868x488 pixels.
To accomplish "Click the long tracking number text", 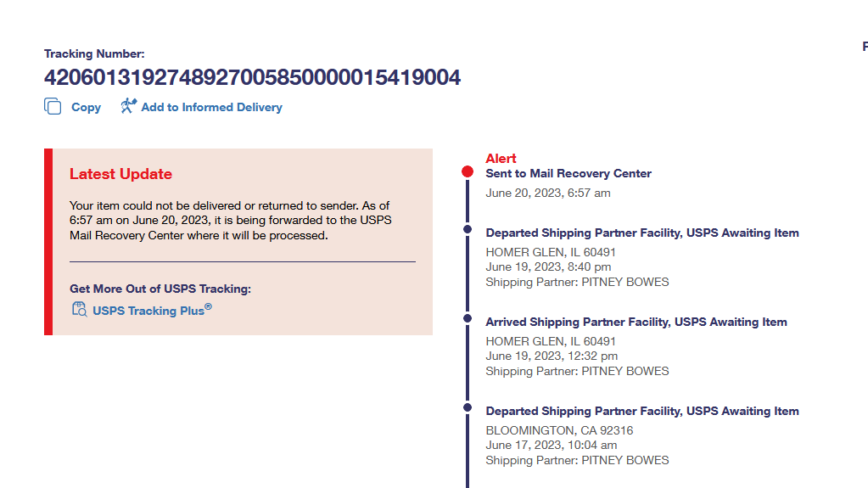I will click(252, 78).
